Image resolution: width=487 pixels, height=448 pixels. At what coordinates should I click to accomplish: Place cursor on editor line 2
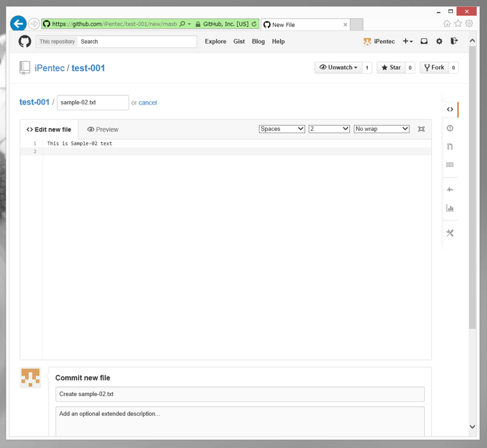coord(236,151)
